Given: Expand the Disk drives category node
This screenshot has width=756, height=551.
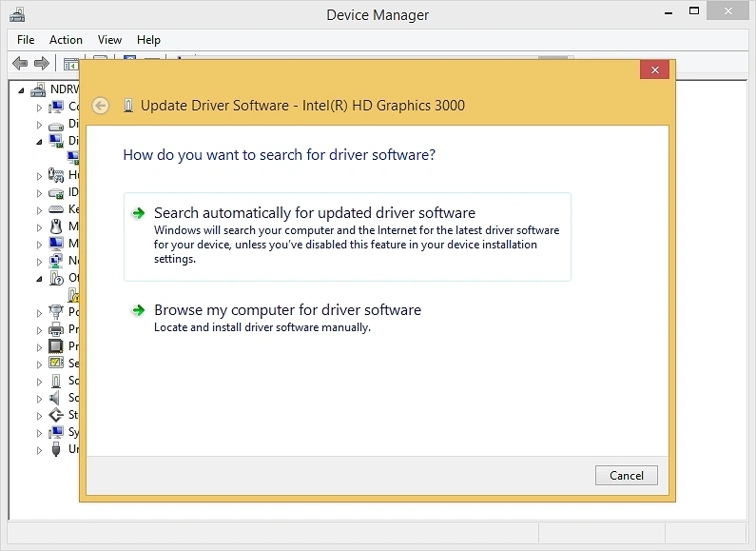Looking at the screenshot, I should point(39,125).
